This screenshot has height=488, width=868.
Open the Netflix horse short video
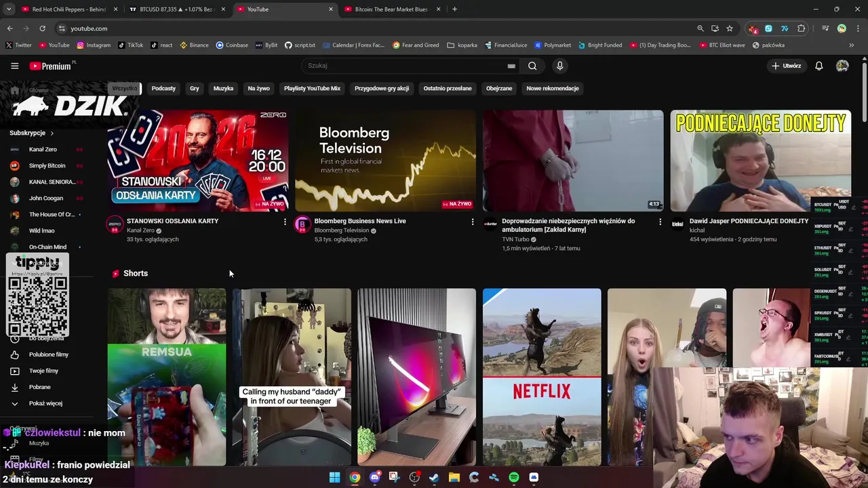coord(542,377)
